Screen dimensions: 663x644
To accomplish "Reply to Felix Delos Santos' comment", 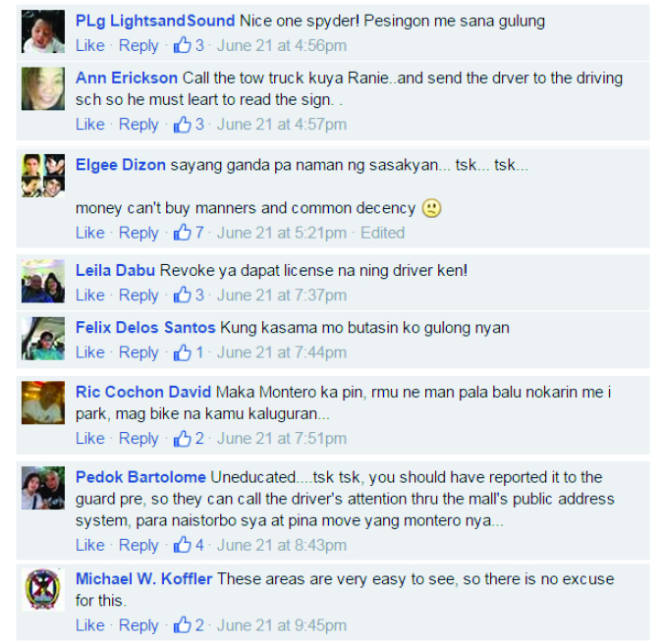I will (138, 352).
